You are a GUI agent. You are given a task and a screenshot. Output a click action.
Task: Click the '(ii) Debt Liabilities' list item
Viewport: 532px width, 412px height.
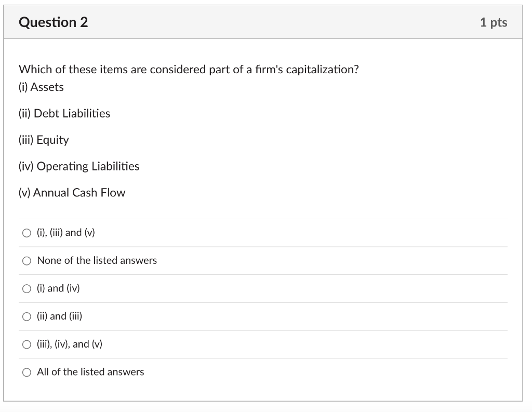64,113
